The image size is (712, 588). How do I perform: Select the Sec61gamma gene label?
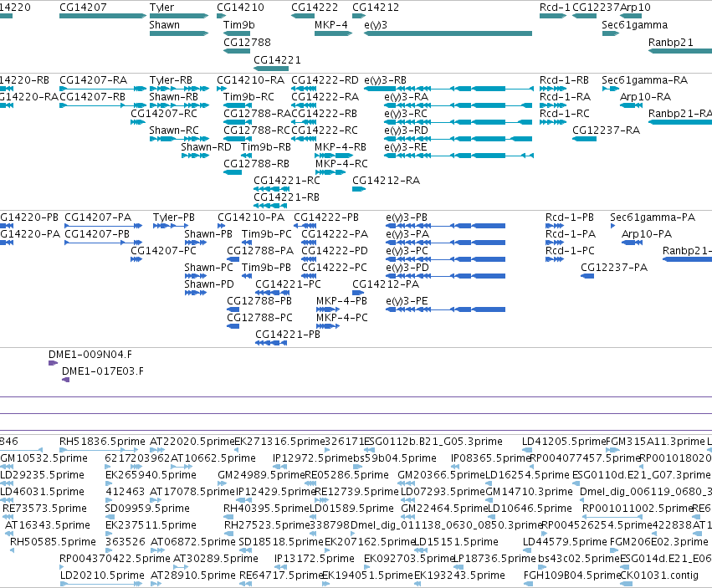[634, 25]
